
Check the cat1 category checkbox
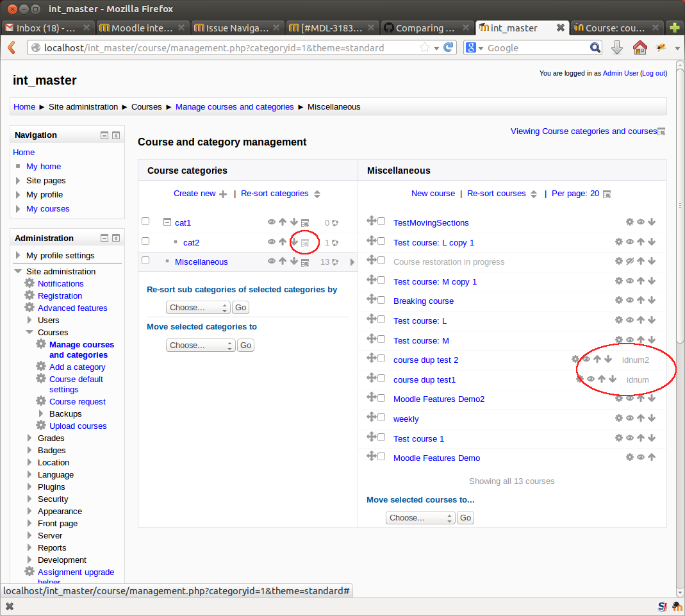point(145,222)
